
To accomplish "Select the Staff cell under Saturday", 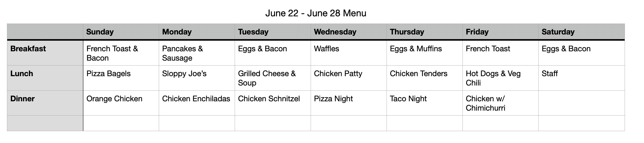I will click(582, 78).
